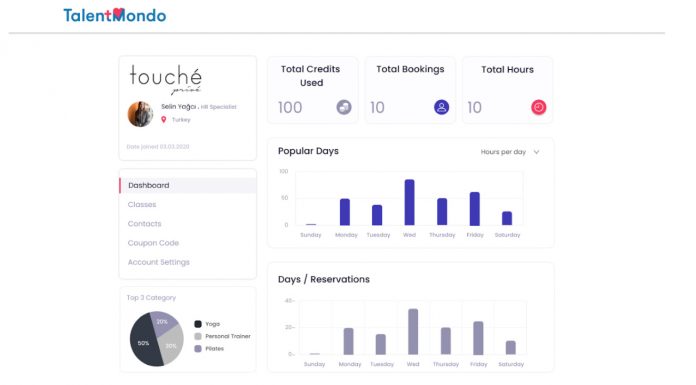Image resolution: width=696 pixels, height=385 pixels.
Task: Click the 50% slice of the pie chart
Action: 144,342
